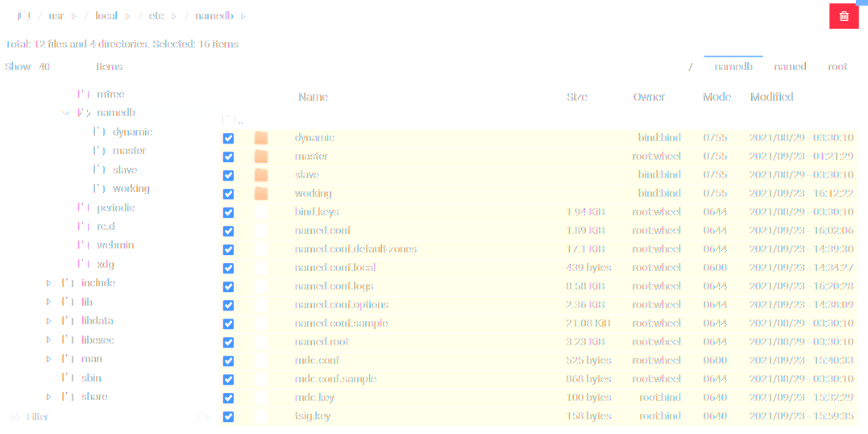868x434 pixels.
Task: Switch to the named tab
Action: point(790,67)
